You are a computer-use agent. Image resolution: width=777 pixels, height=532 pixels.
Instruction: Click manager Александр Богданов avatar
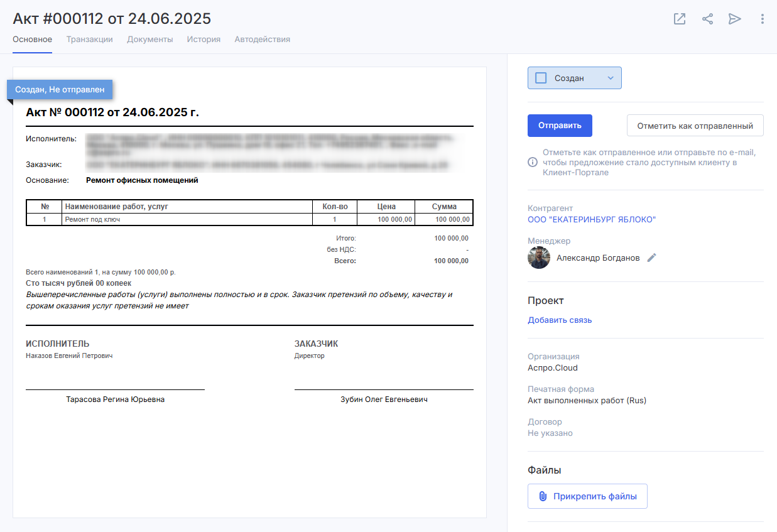pyautogui.click(x=539, y=258)
